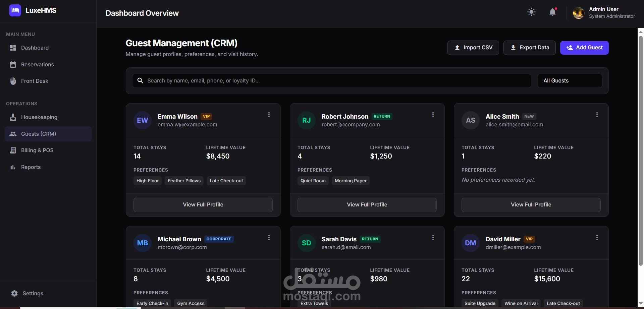This screenshot has width=644, height=309.
Task: Click the Front Desk hand icon
Action: (x=13, y=81)
